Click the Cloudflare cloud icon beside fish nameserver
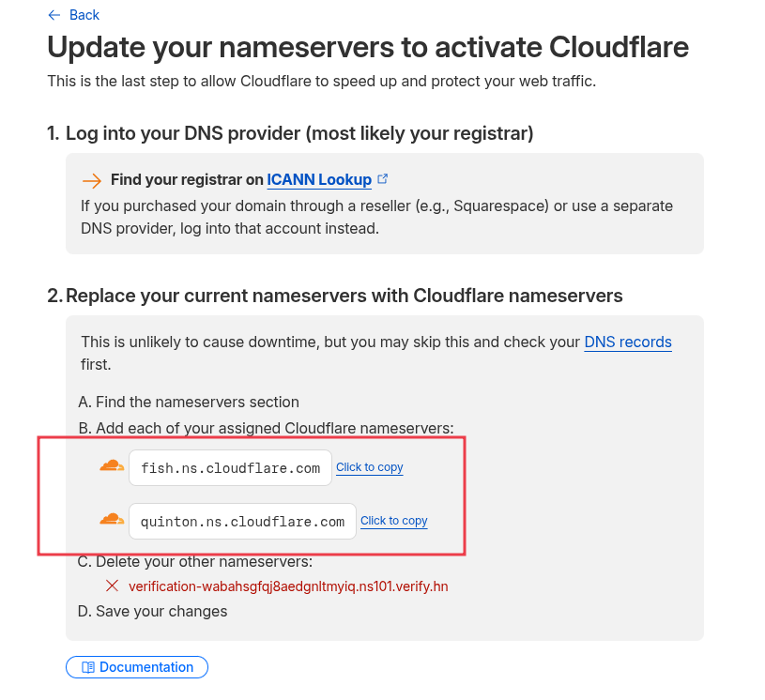765x700 pixels. (x=112, y=466)
